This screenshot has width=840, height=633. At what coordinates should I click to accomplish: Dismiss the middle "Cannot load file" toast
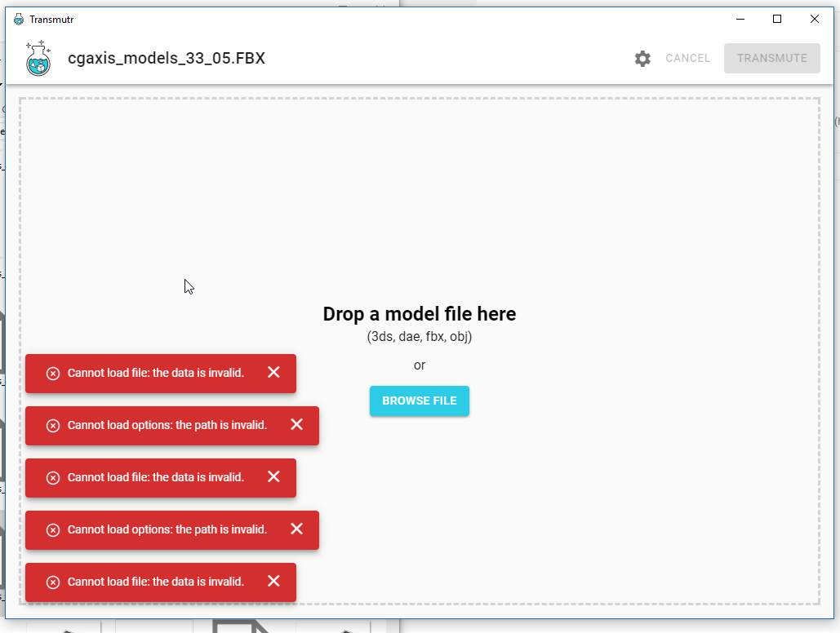273,477
